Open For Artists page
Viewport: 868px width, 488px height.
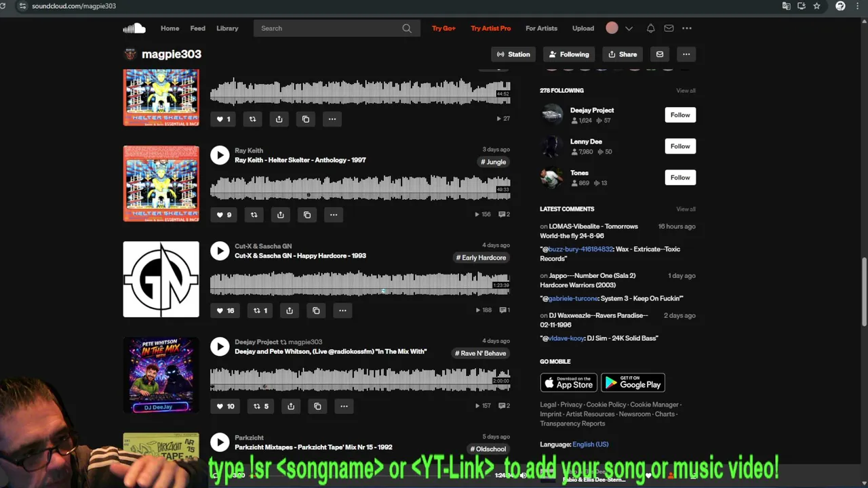point(541,28)
